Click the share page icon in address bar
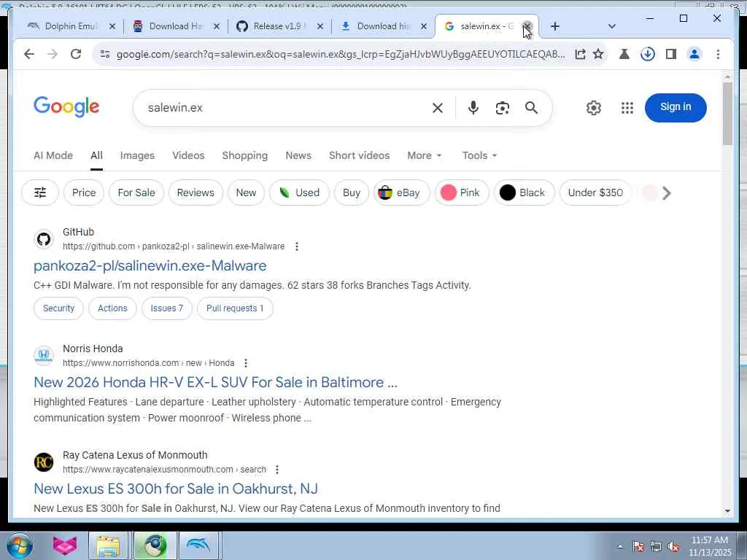 [580, 54]
